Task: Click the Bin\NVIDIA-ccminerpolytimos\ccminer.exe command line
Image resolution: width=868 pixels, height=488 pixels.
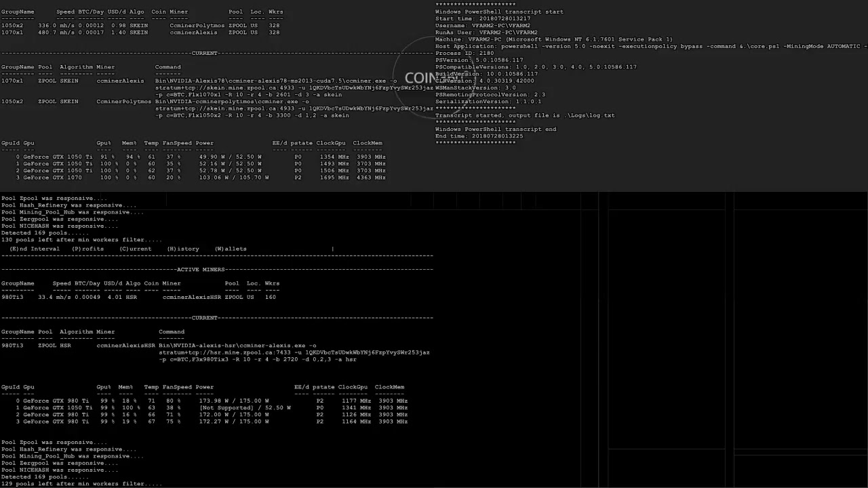Action: [232, 102]
